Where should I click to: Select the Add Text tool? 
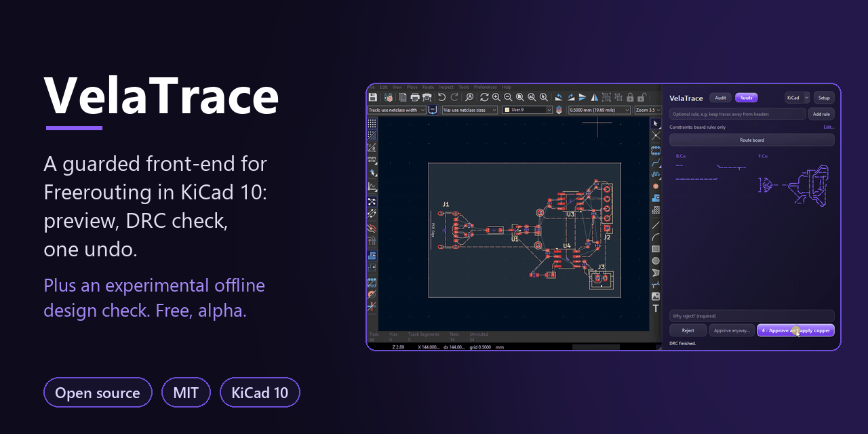(656, 308)
